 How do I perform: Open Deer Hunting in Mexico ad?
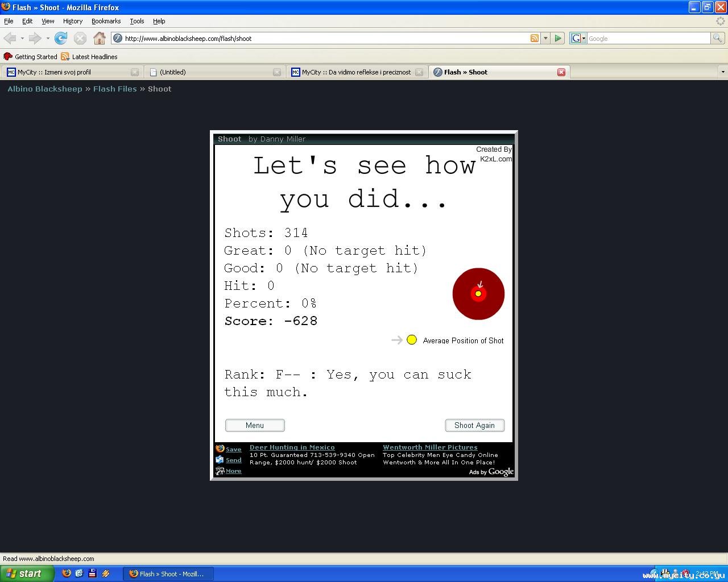[292, 447]
